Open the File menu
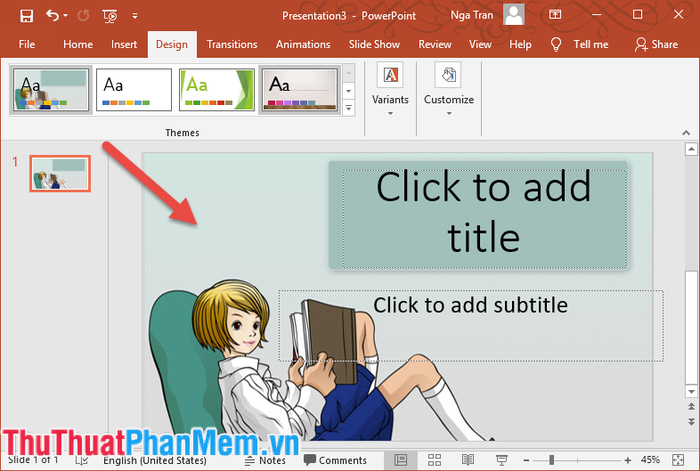The height and width of the screenshot is (471, 700). coord(27,44)
